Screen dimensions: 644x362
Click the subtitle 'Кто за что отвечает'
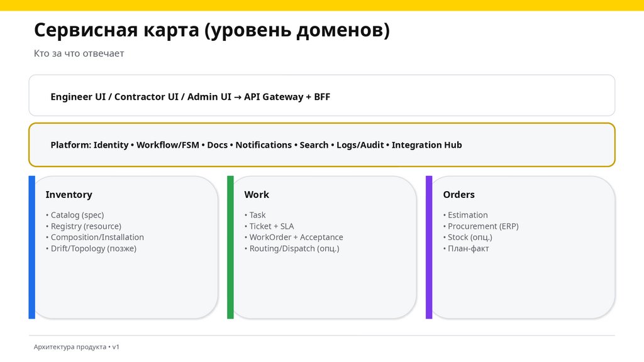(x=79, y=53)
